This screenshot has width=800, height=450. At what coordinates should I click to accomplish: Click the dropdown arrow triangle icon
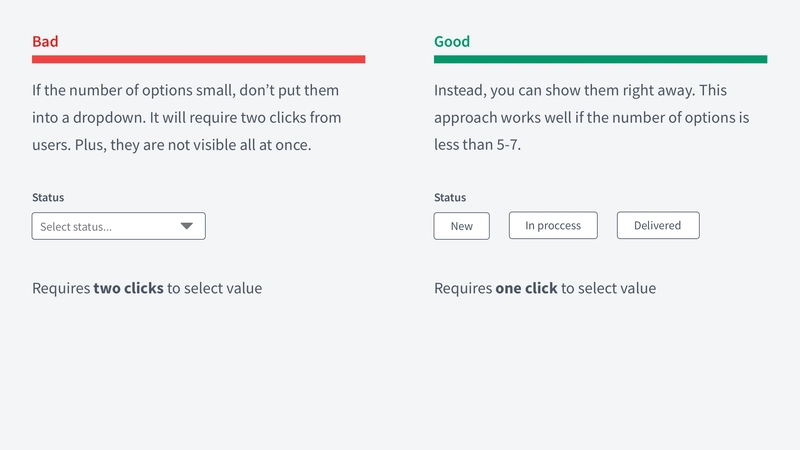pyautogui.click(x=187, y=226)
